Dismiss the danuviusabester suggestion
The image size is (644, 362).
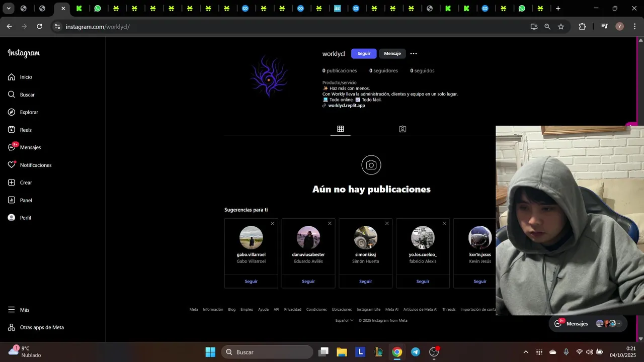click(x=330, y=223)
